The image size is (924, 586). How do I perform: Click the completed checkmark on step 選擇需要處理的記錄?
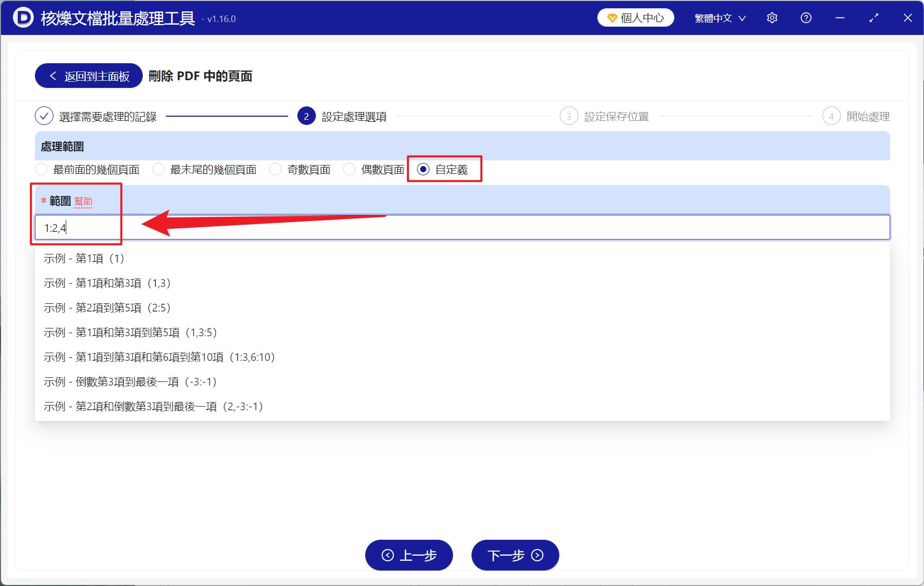44,116
